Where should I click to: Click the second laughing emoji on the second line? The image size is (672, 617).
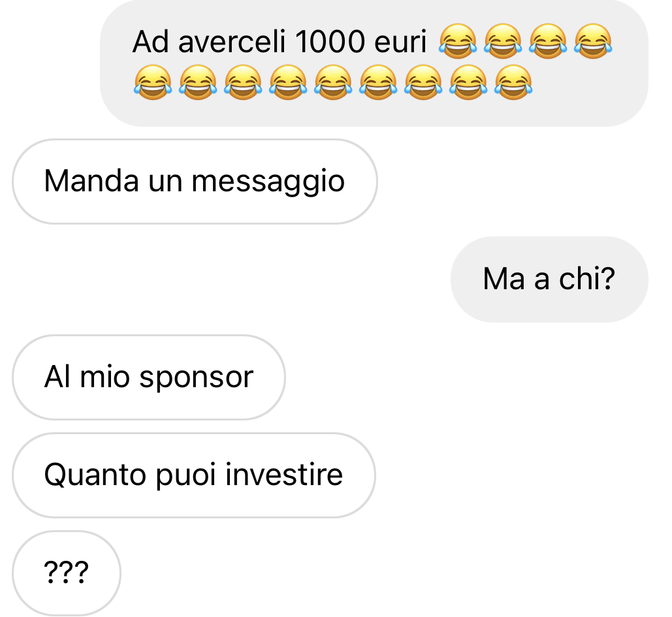click(x=198, y=82)
